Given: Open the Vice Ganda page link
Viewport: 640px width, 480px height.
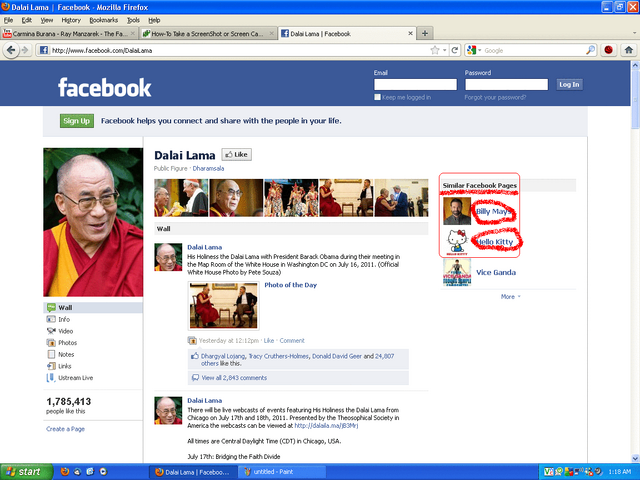Looking at the screenshot, I should point(496,273).
